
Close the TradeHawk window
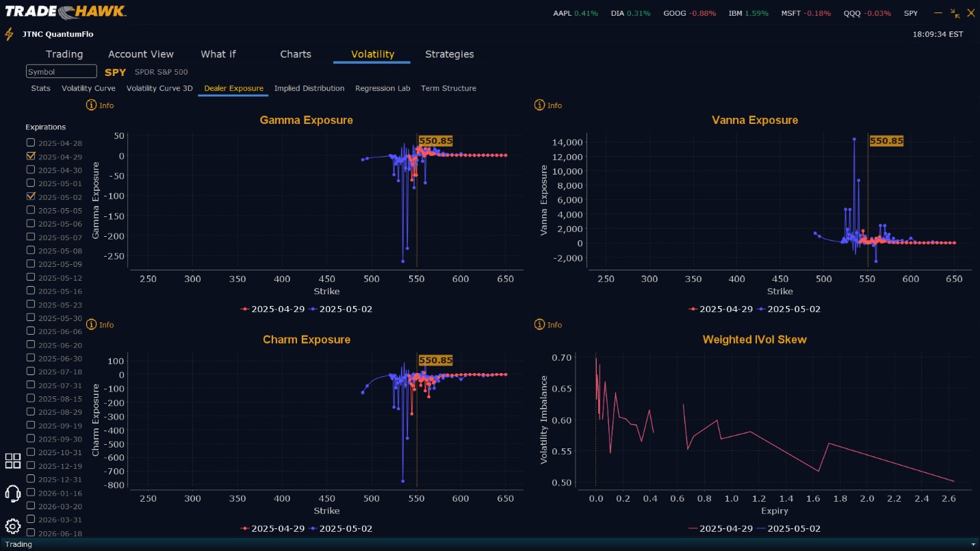[970, 13]
